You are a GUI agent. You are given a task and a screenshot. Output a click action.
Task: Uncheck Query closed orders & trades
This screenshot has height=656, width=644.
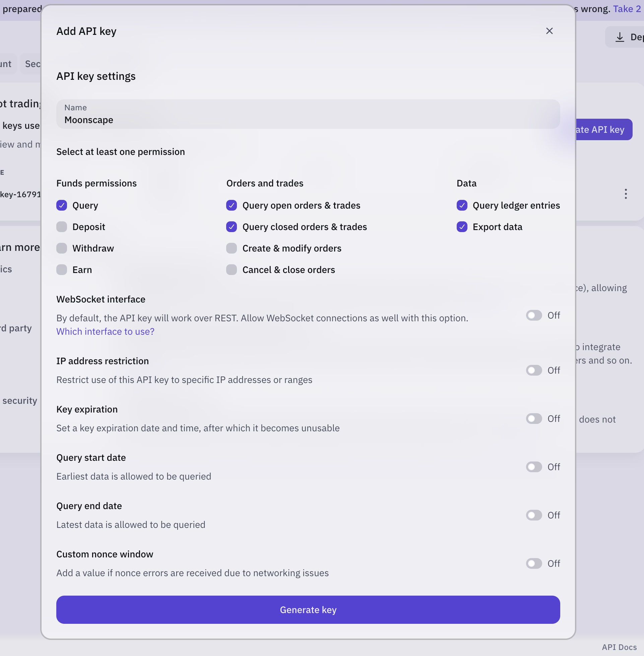point(232,227)
